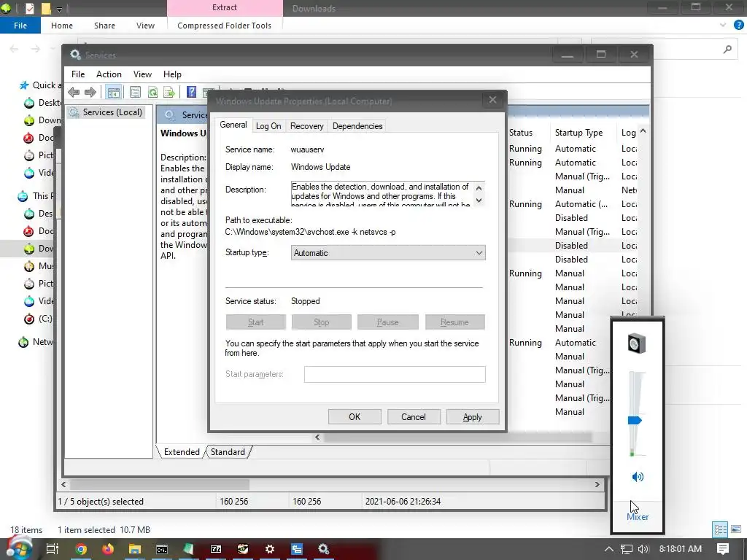Open Firefox from the taskbar
Image resolution: width=747 pixels, height=560 pixels.
[x=108, y=549]
